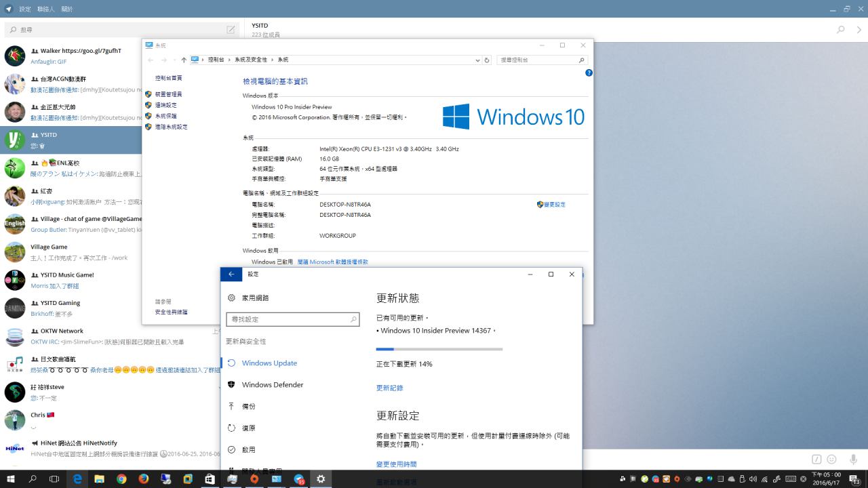The height and width of the screenshot is (488, 868).
Task: Open the 裝置管理員 link
Action: [x=168, y=94]
